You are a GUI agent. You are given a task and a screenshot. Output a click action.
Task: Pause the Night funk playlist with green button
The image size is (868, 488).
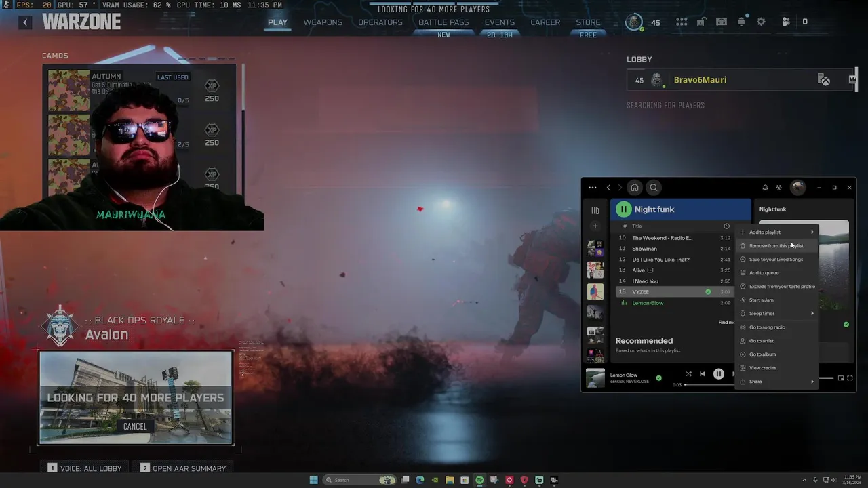click(x=623, y=209)
